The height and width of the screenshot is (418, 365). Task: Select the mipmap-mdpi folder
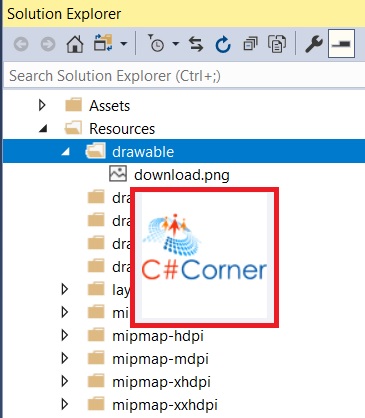pyautogui.click(x=160, y=359)
